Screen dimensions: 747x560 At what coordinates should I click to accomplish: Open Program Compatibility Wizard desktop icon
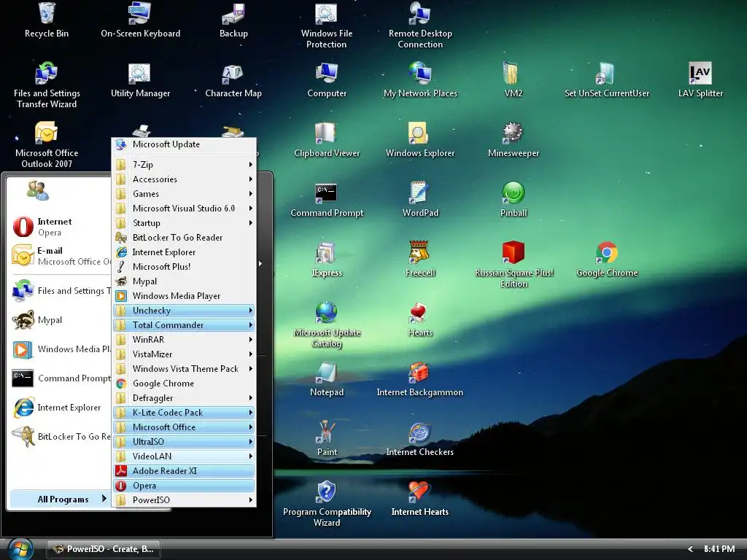click(326, 504)
